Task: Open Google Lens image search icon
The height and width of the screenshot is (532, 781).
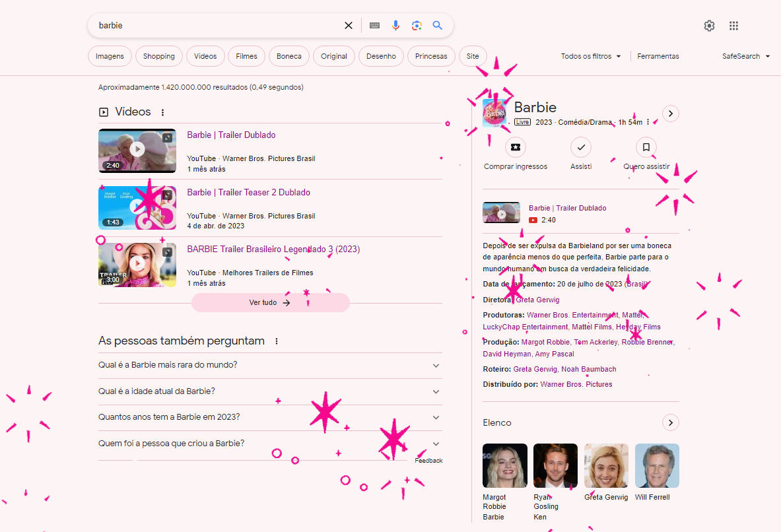Action: tap(417, 26)
